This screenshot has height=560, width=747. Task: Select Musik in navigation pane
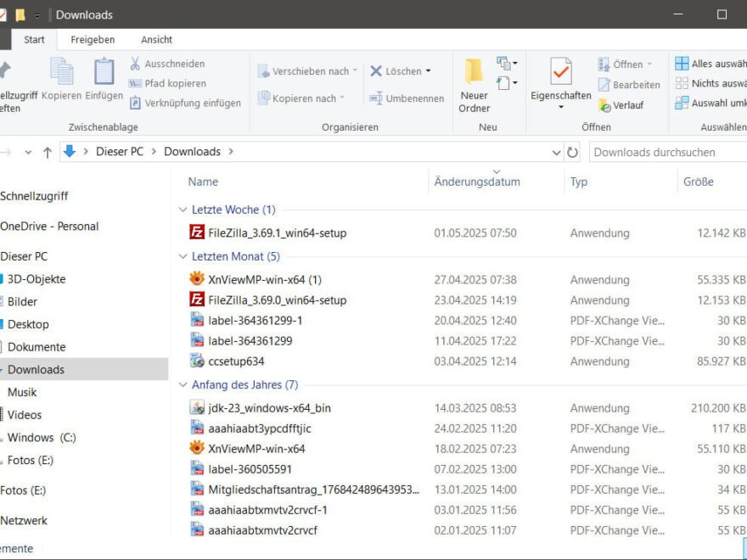click(x=21, y=392)
